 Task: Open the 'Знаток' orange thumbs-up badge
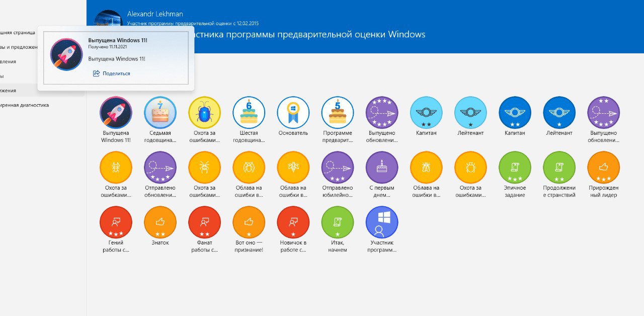pos(160,222)
